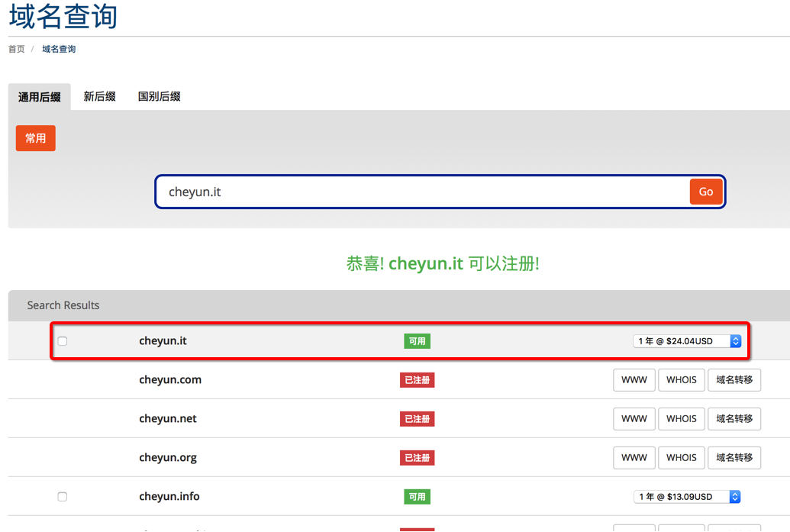
Task: Click 域名转移 for cheyun.org
Action: point(734,458)
